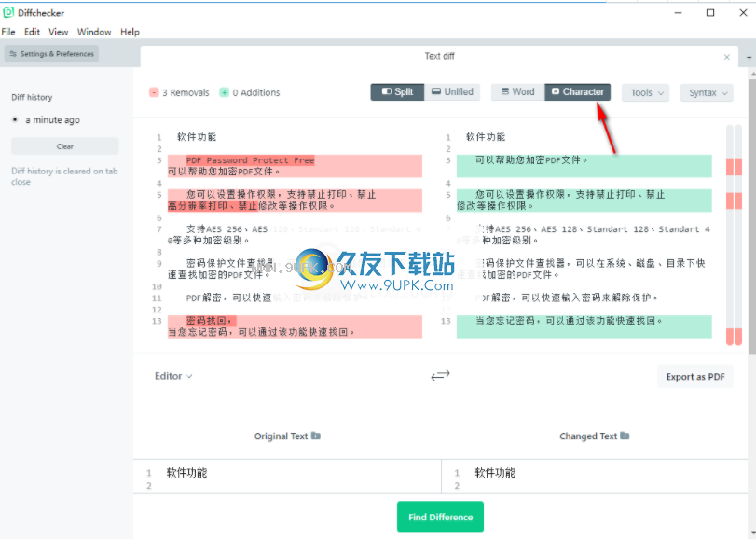Viewport: 756px width, 540px height.
Task: Clear the diff history
Action: 65,146
